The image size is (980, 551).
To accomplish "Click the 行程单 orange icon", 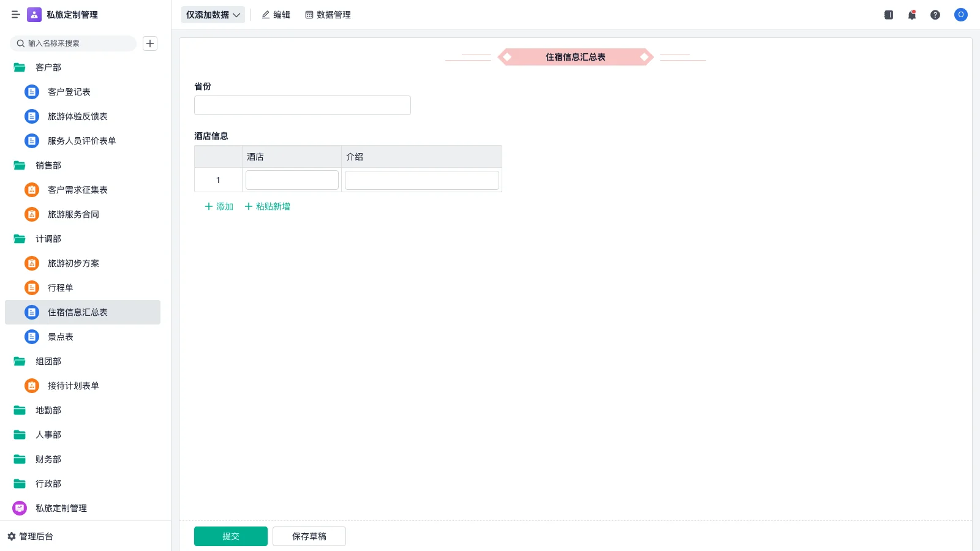I will tap(32, 288).
